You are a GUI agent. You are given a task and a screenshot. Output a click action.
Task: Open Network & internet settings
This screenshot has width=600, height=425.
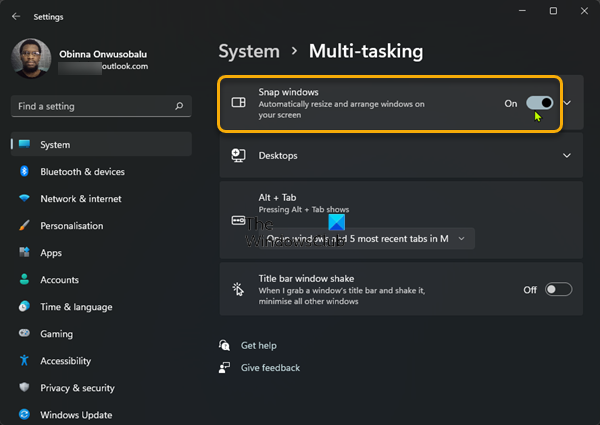pos(79,199)
